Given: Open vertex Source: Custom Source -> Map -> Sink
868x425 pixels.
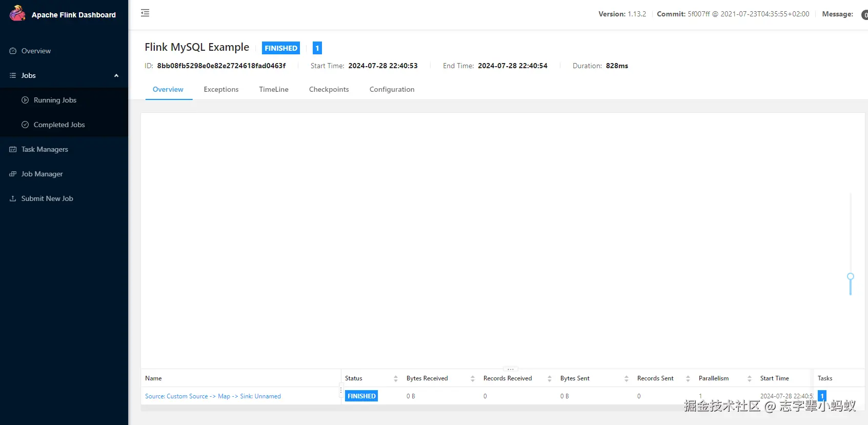Looking at the screenshot, I should click(213, 396).
